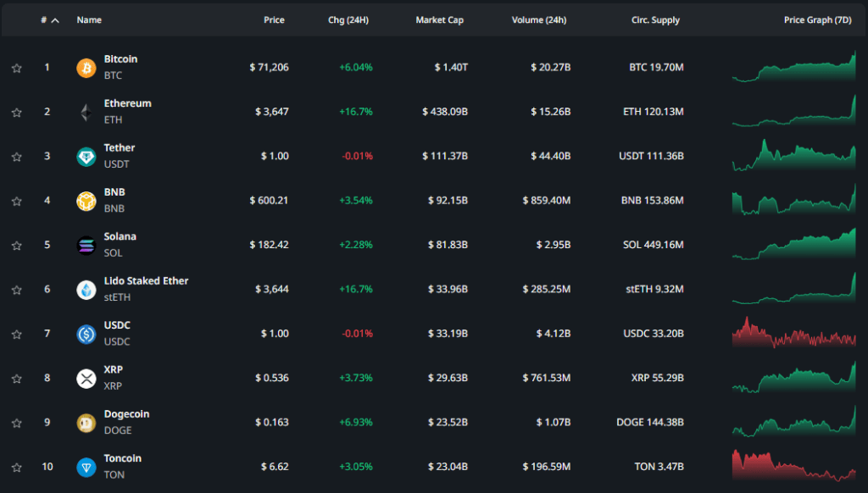
Task: Click the Volume (24h) column header
Action: [x=539, y=20]
